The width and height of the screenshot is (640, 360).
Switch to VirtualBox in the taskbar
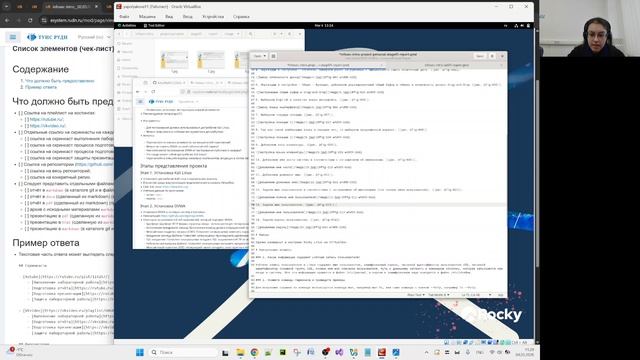382,352
